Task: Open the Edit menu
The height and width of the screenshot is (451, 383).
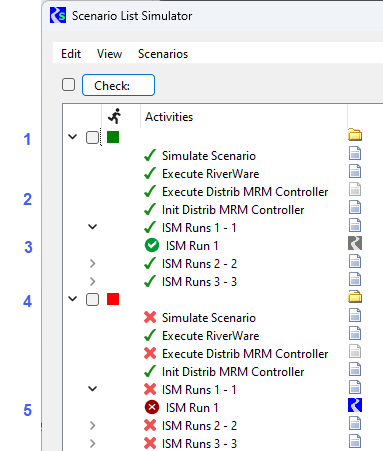Action: [x=71, y=54]
